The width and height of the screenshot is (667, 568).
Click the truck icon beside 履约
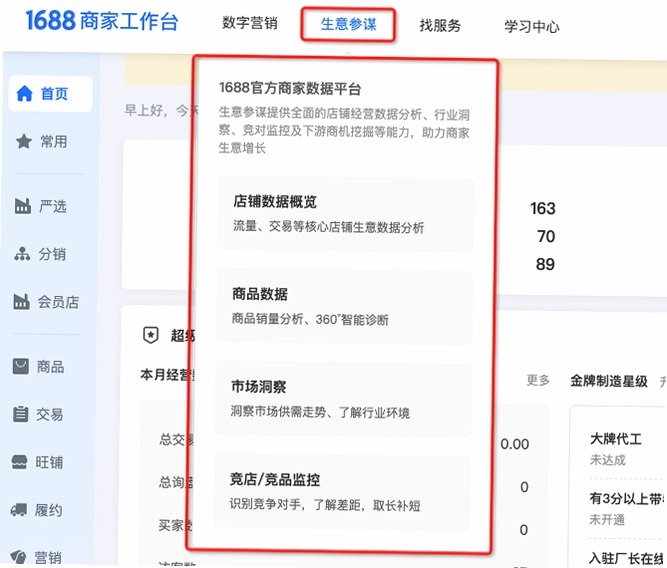pos(19,510)
